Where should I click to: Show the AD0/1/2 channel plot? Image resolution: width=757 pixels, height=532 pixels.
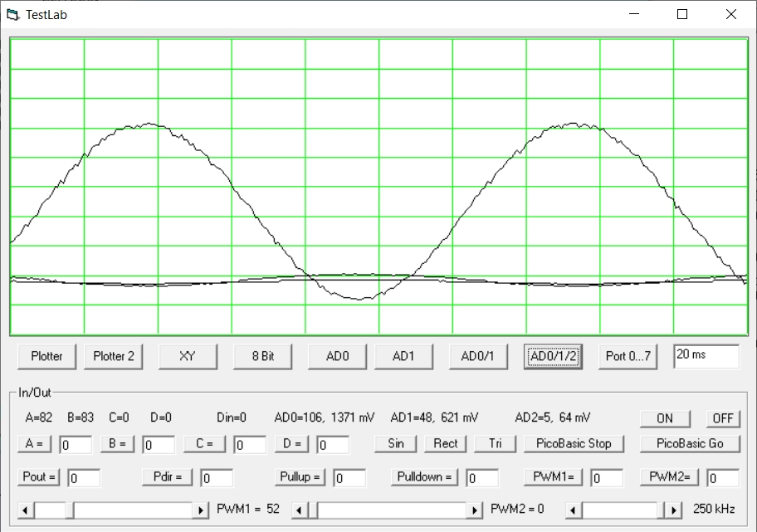point(554,356)
